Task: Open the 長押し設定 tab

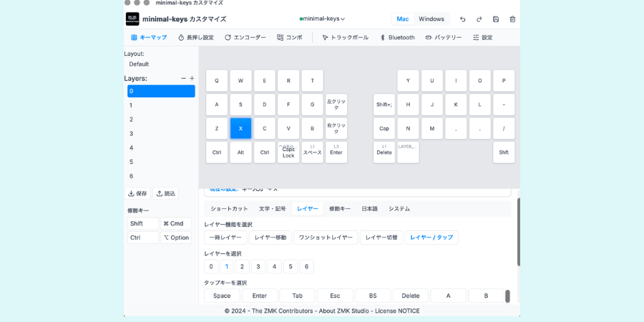Action: (196, 37)
